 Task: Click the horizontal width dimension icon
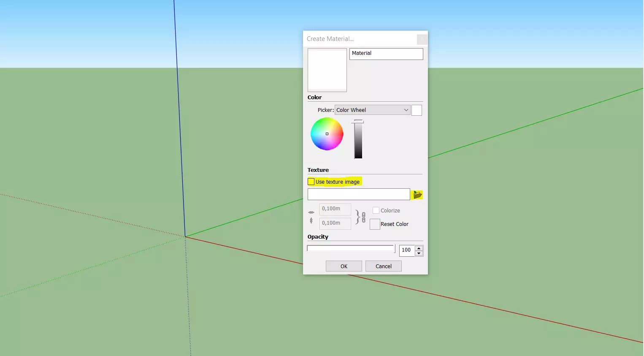point(311,212)
